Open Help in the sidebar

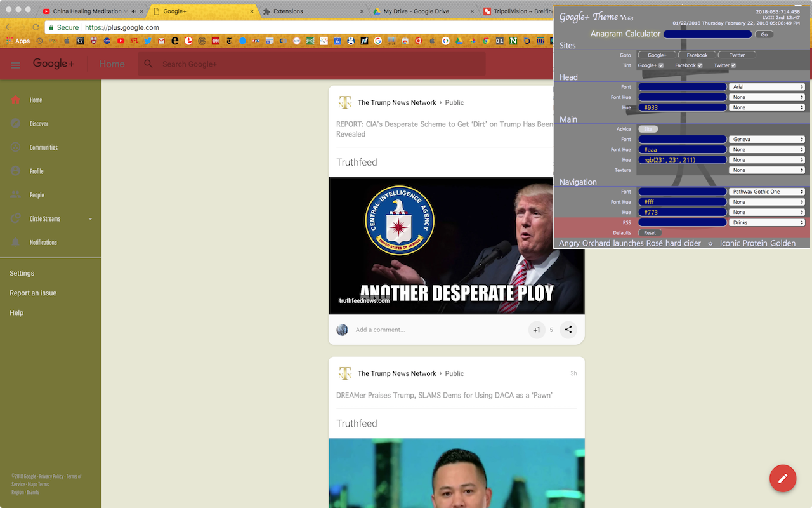click(16, 312)
